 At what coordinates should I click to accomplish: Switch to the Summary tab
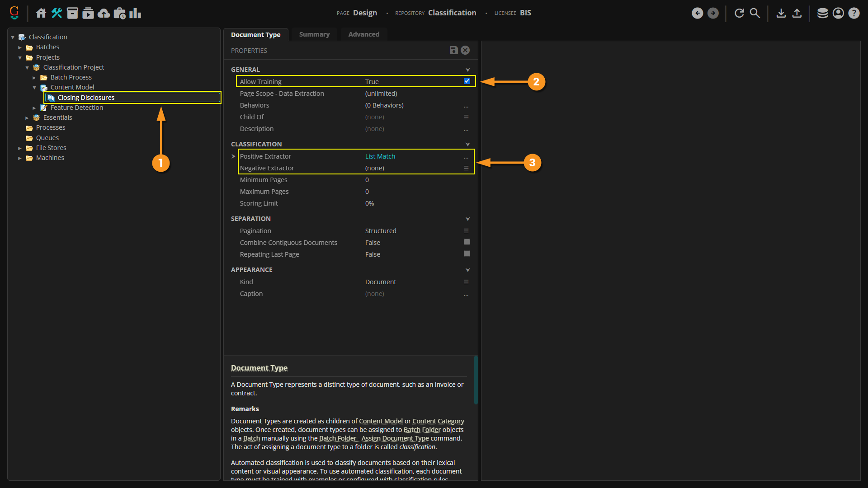click(314, 34)
